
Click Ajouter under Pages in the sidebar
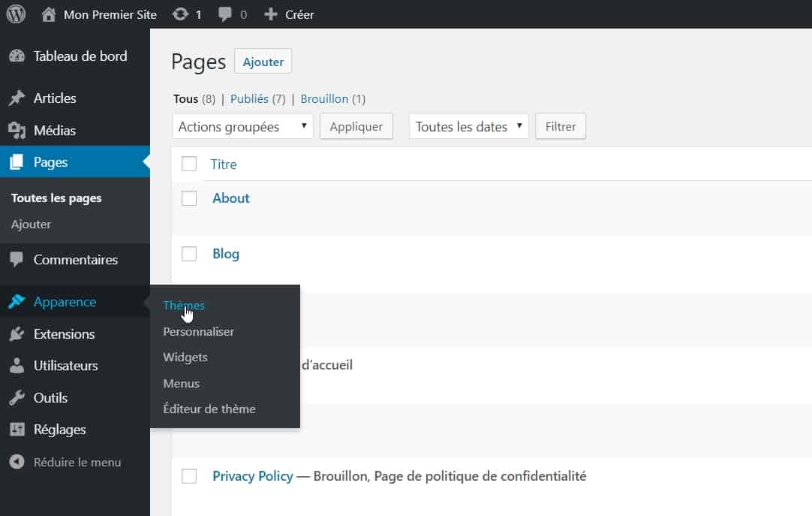31,225
